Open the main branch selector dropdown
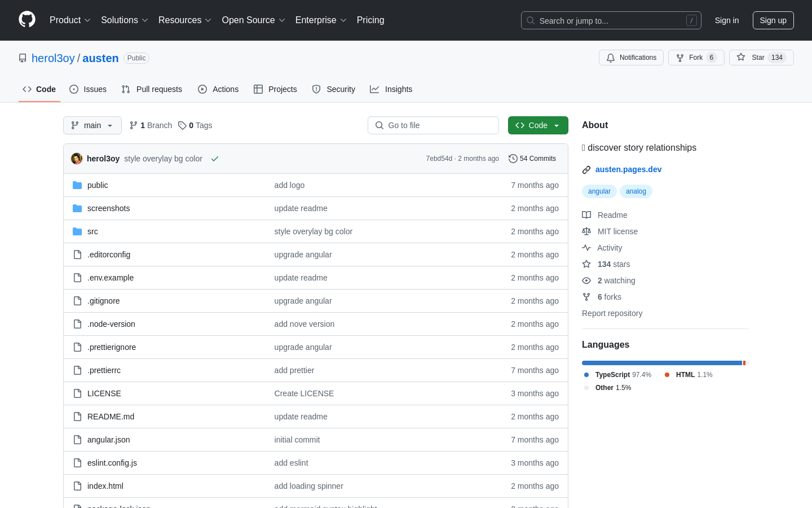Viewport: 812px width, 508px height. tap(92, 125)
